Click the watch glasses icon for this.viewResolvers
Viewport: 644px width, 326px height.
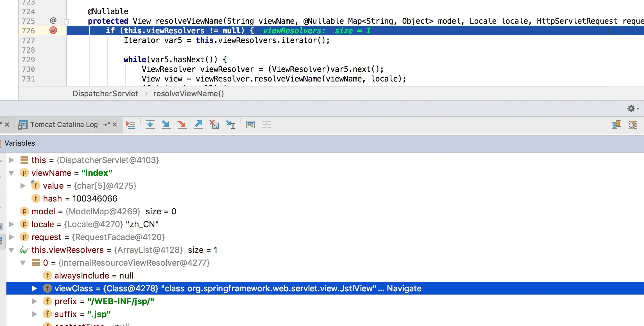[24, 250]
